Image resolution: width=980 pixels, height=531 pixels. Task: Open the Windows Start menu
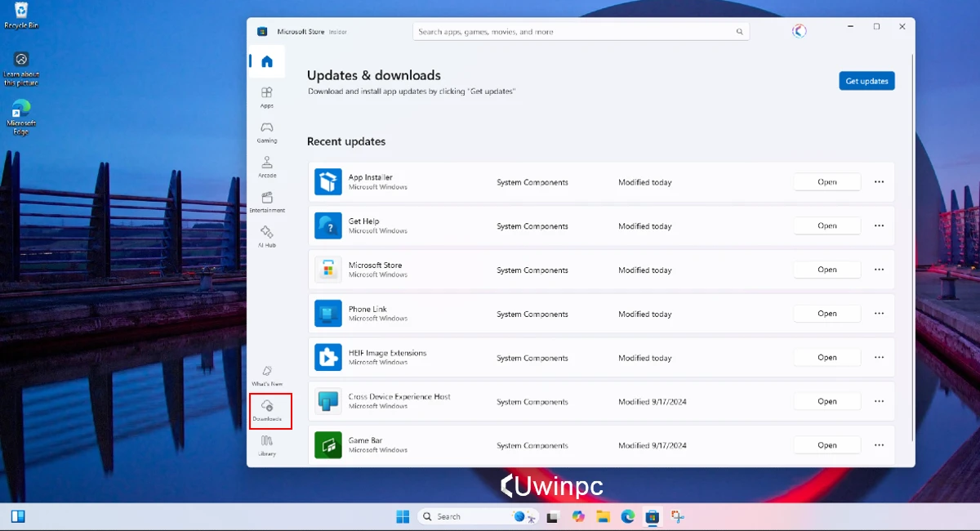[x=403, y=516]
